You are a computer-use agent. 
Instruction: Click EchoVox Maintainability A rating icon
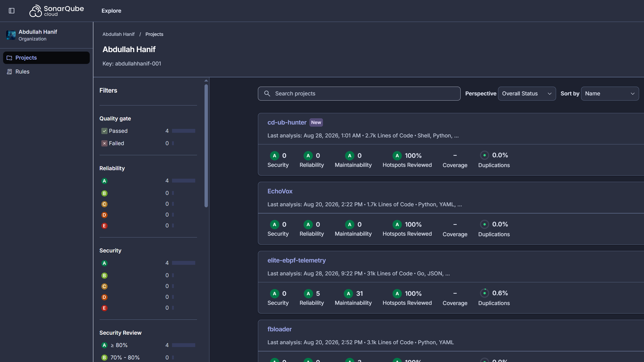[349, 225]
